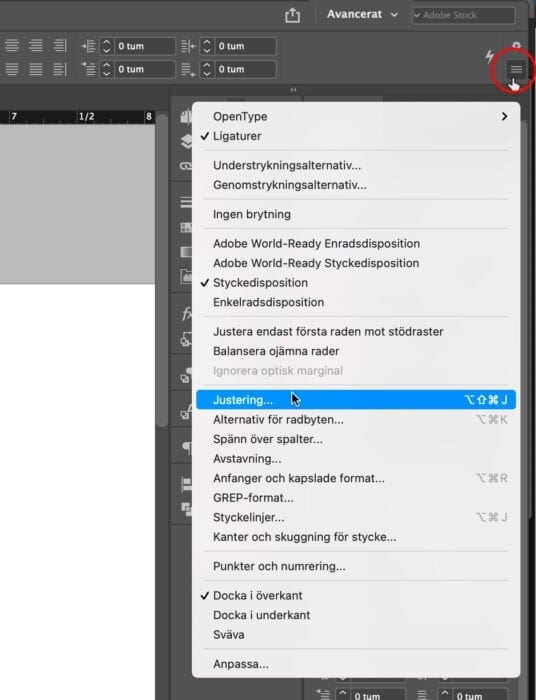
Task: Expand the OpenType submenu arrow
Action: 504,117
